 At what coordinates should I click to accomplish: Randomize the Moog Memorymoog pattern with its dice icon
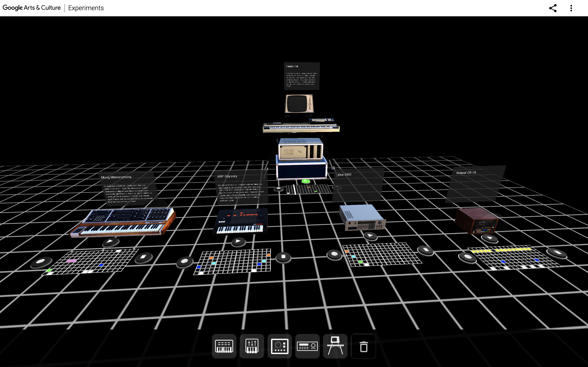point(41,261)
